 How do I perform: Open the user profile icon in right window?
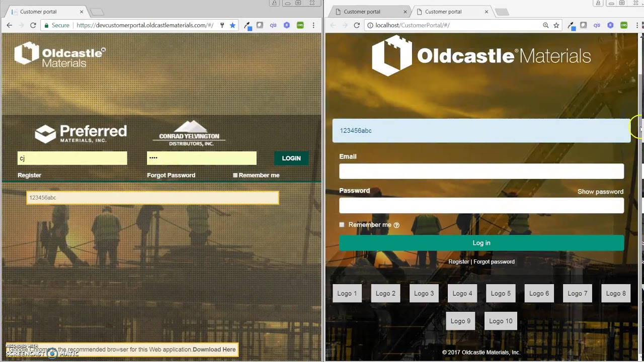598,3
